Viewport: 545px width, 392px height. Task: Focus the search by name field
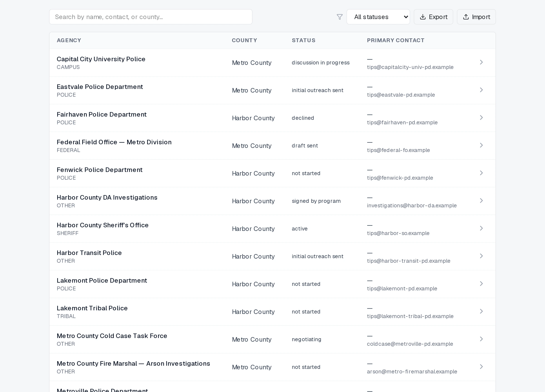coord(151,17)
